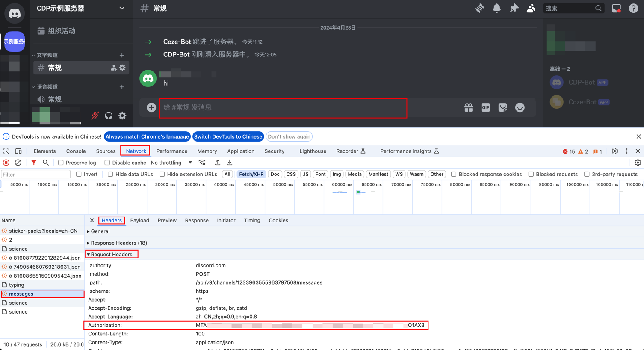Open notification settings bell icon
Screen dimensions: 644x350
496,8
